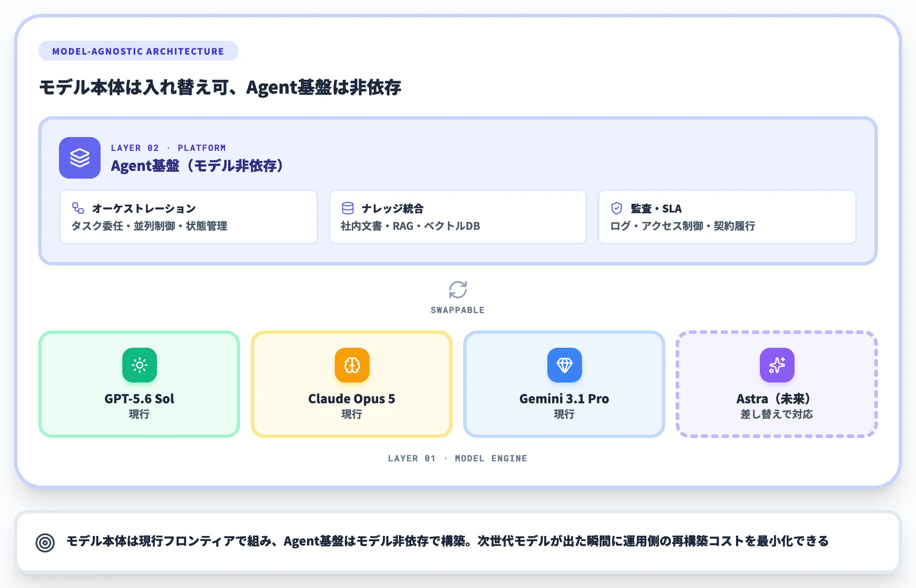Click the shield check icon beside 監査・SLA
Screen dimensions: 916x588
[x=617, y=208]
